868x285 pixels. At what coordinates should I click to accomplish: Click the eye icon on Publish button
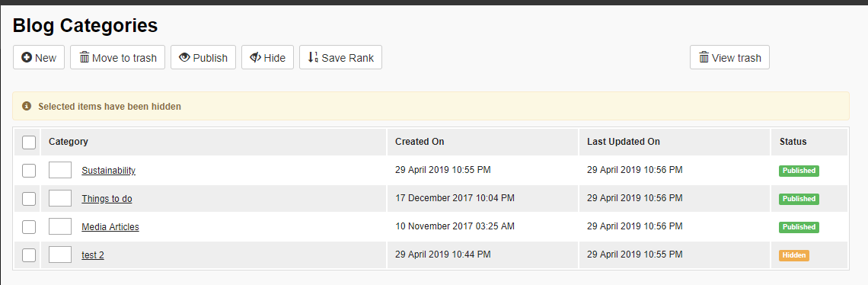[x=184, y=58]
